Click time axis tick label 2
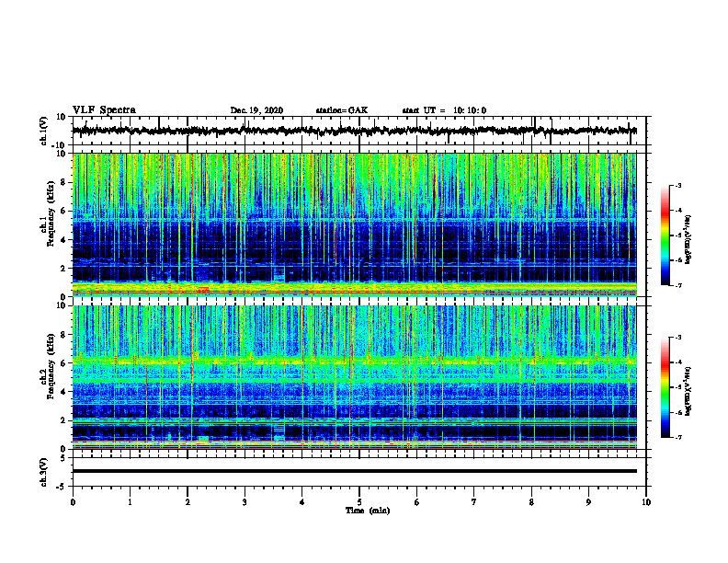This screenshot has width=728, height=563. tap(188, 502)
